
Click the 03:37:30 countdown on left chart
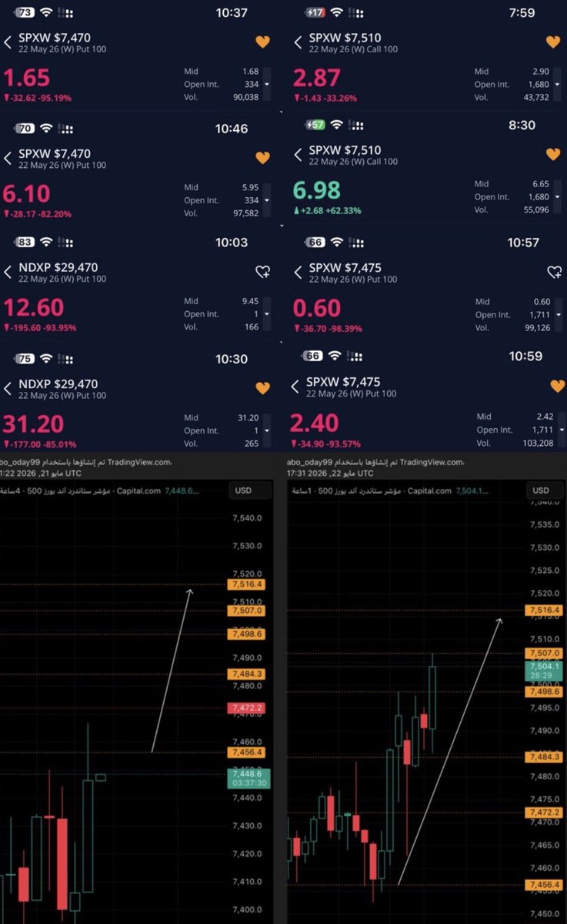(x=250, y=782)
